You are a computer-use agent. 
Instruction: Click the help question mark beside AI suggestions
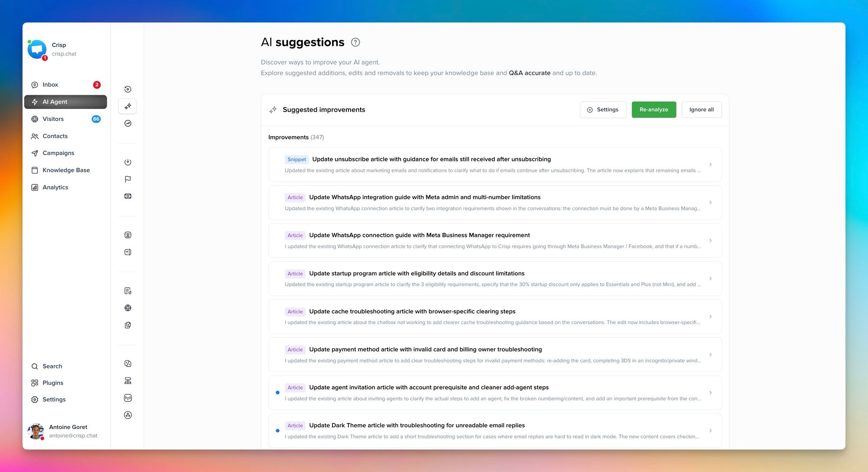point(355,42)
